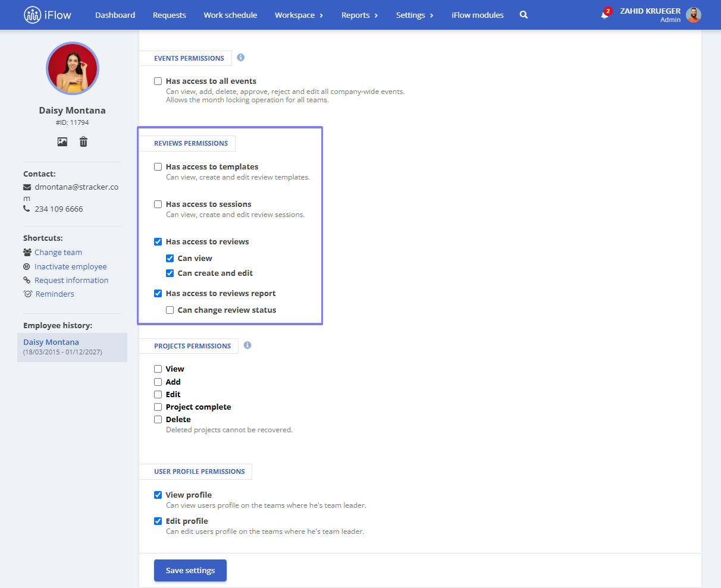The image size is (721, 588).
Task: Click the Request information link icon
Action: pos(27,280)
